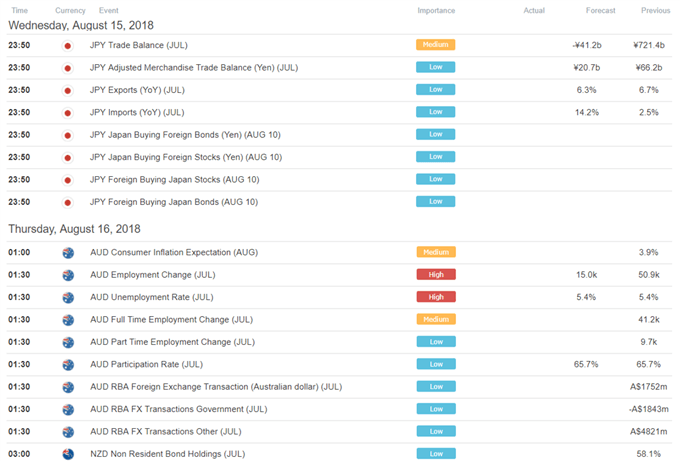The width and height of the screenshot is (680, 461).
Task: Click the High importance badge for AUD Employment Change
Action: click(x=436, y=275)
